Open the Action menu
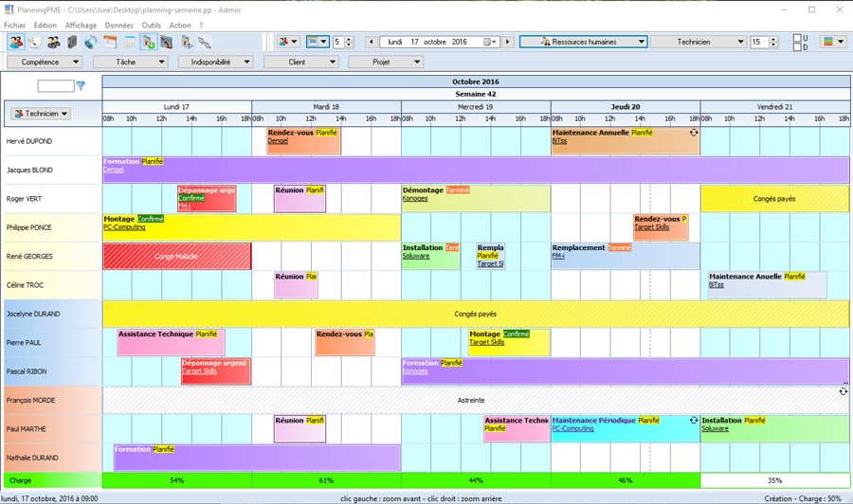Screen dimensions: 853x504 [x=180, y=25]
